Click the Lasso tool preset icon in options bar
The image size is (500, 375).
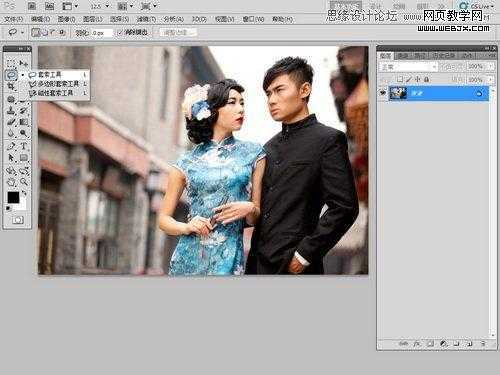point(13,32)
